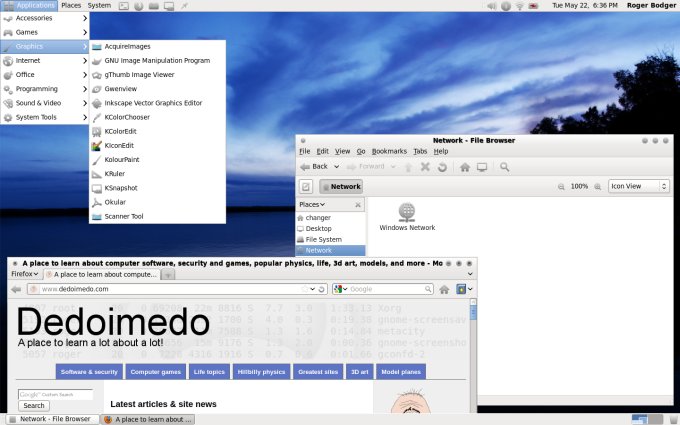Click the KRuler icon
The height and width of the screenshot is (425, 680).
[x=97, y=174]
